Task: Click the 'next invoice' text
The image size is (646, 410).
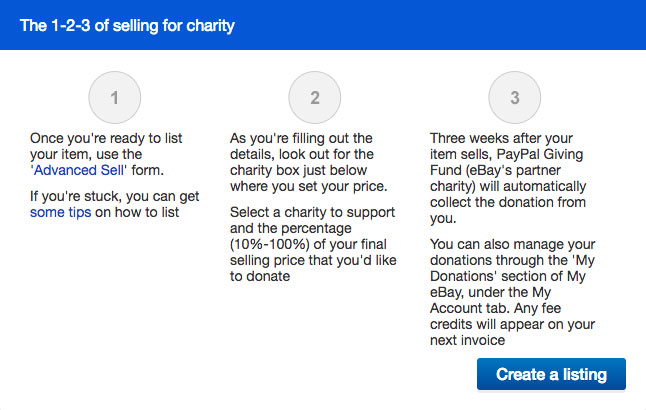Action: [x=466, y=340]
